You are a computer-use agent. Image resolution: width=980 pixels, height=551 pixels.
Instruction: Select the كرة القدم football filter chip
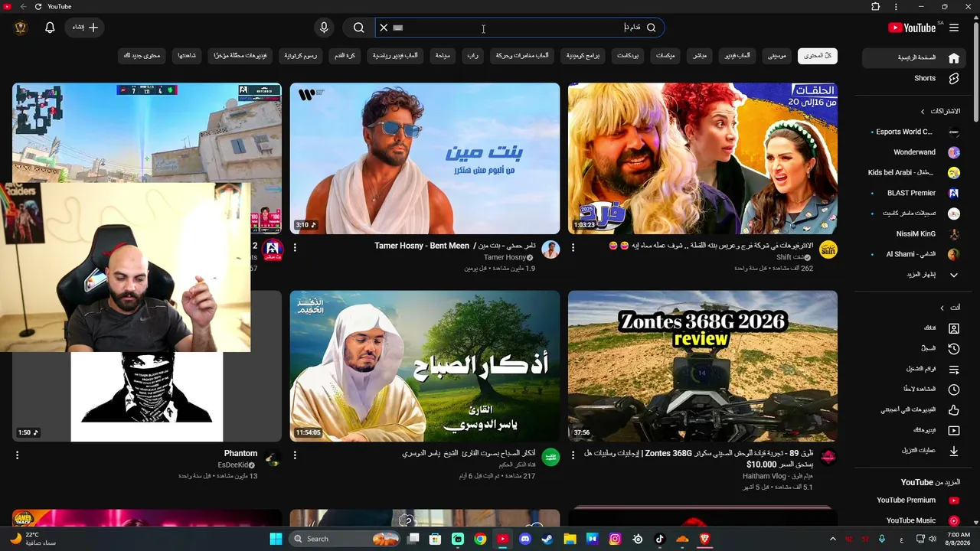345,56
